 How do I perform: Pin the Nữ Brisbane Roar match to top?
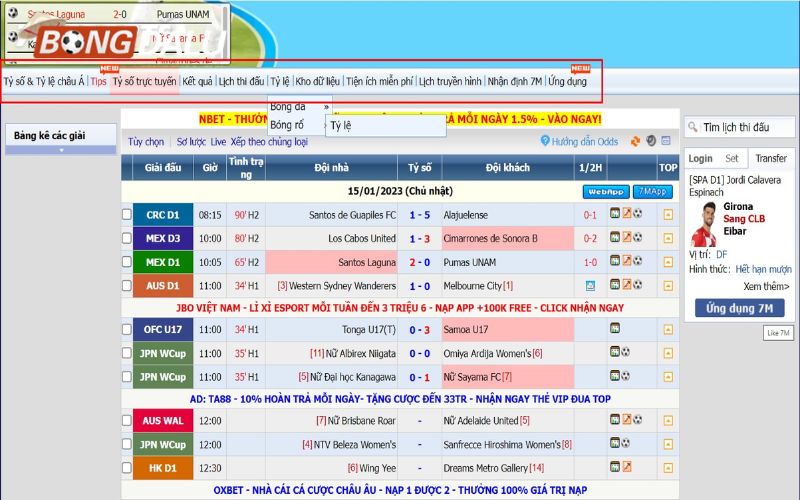pyautogui.click(x=668, y=421)
